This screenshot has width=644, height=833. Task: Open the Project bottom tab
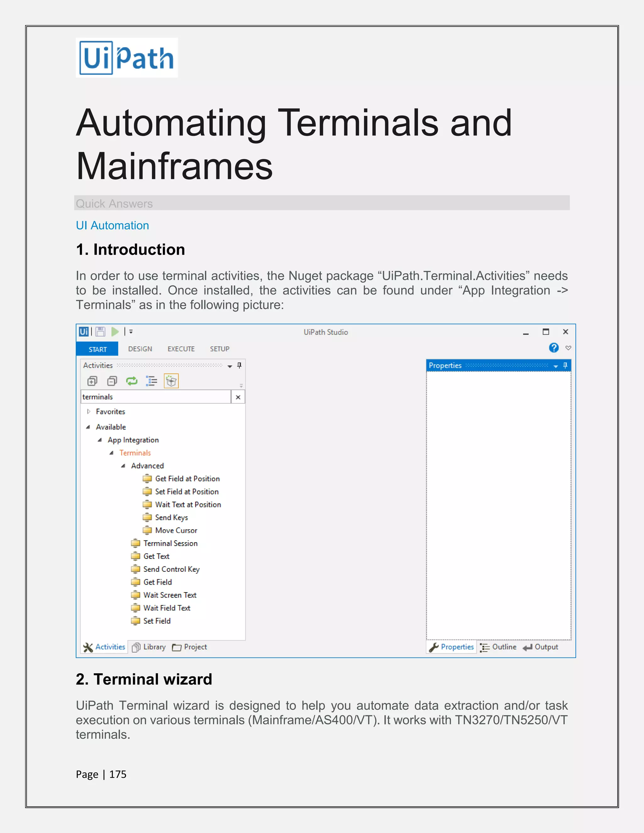[x=190, y=647]
